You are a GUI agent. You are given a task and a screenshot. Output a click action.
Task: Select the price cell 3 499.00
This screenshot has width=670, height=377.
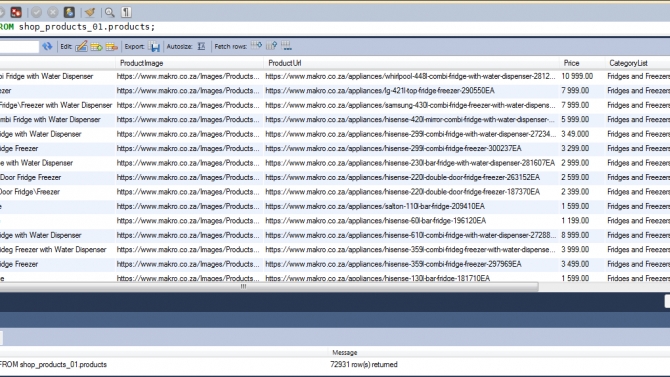(x=582, y=264)
